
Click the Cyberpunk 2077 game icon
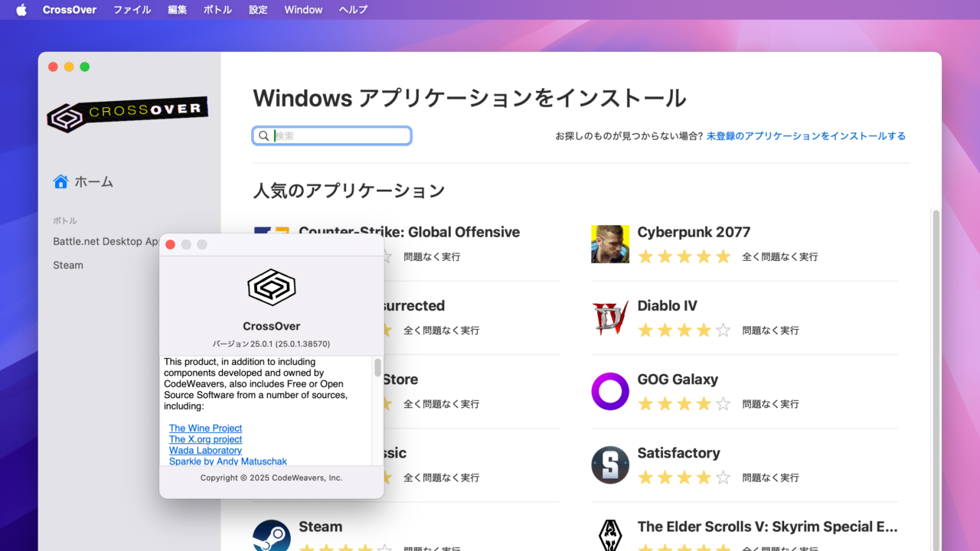click(609, 244)
